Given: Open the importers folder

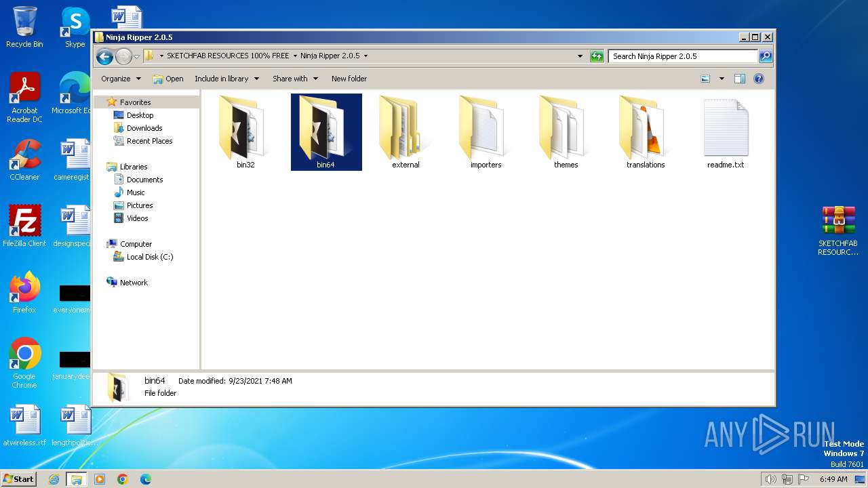Looking at the screenshot, I should pyautogui.click(x=486, y=132).
